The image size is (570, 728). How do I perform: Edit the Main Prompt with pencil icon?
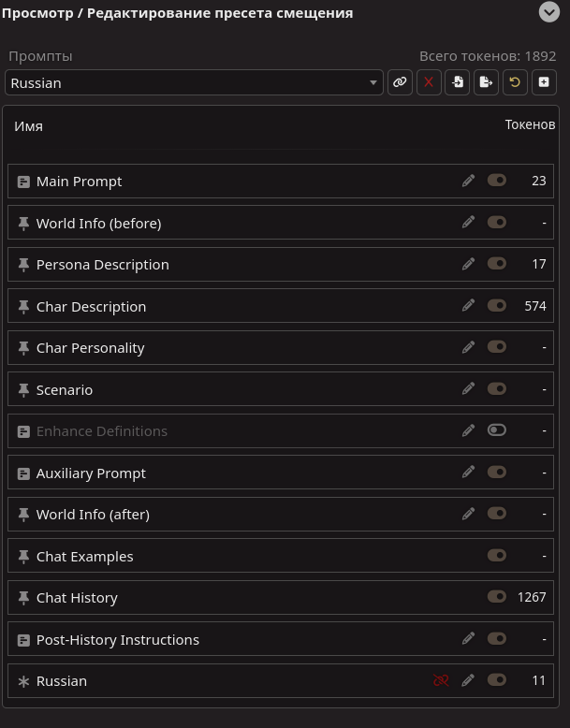tap(469, 181)
